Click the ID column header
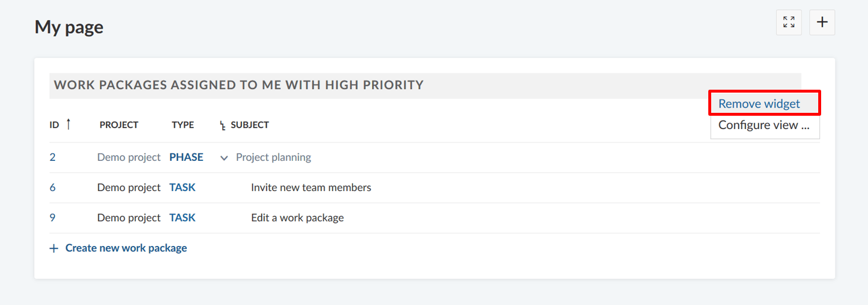Viewport: 868px width, 305px height. point(54,125)
